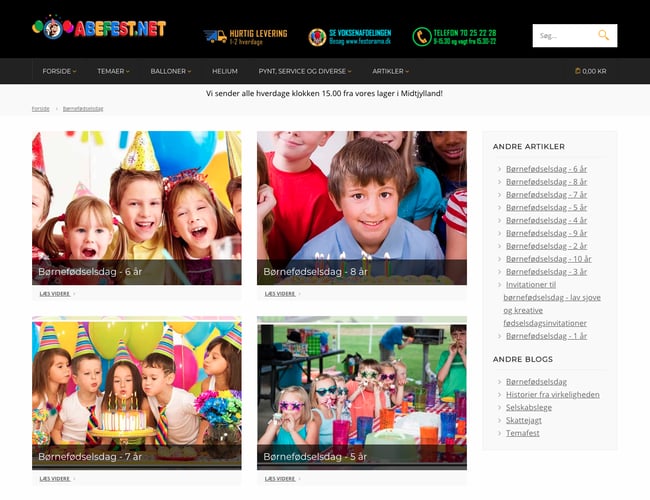650x500 pixels.
Task: Click the green telephone icon
Action: (422, 37)
